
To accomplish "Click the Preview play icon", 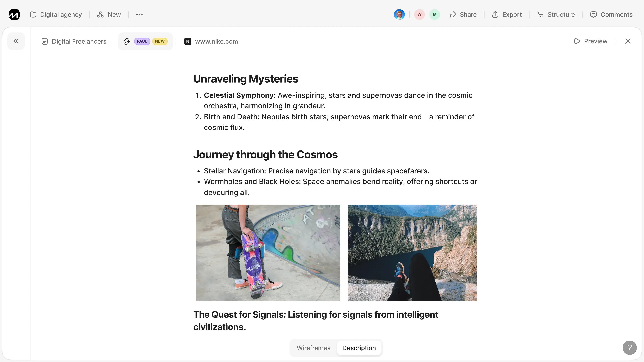I will (x=577, y=41).
